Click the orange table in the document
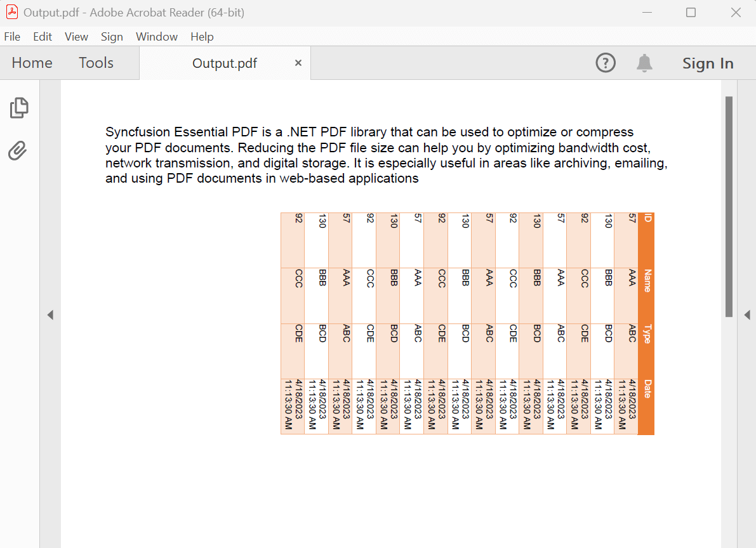The image size is (756, 548). click(467, 322)
